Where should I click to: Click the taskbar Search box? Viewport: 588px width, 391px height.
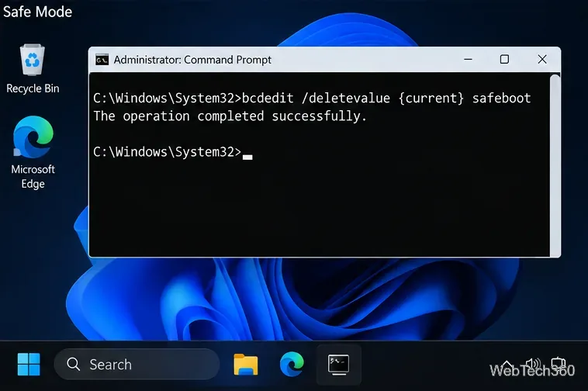click(137, 364)
